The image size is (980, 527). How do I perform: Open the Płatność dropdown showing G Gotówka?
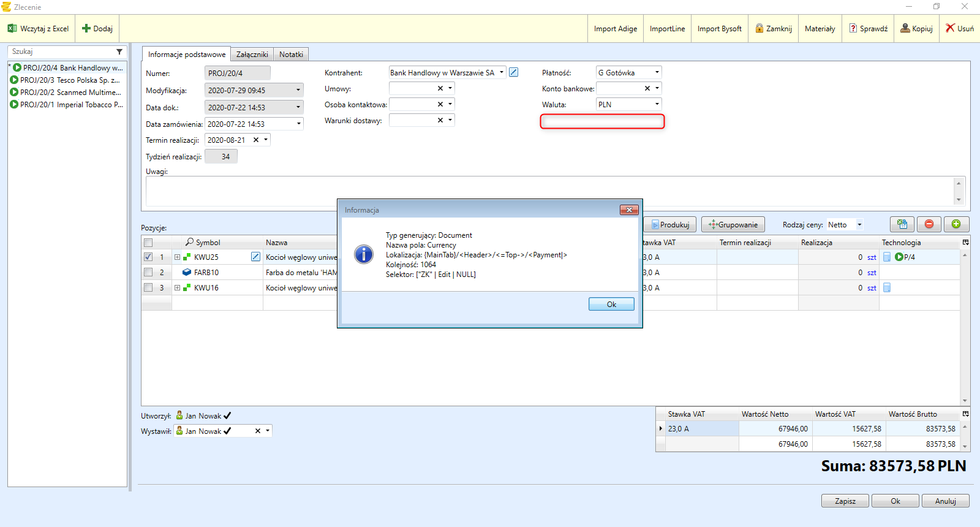pyautogui.click(x=657, y=72)
